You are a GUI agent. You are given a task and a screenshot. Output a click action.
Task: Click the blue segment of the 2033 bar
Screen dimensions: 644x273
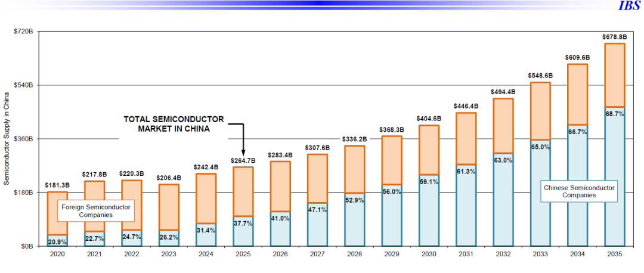click(541, 197)
